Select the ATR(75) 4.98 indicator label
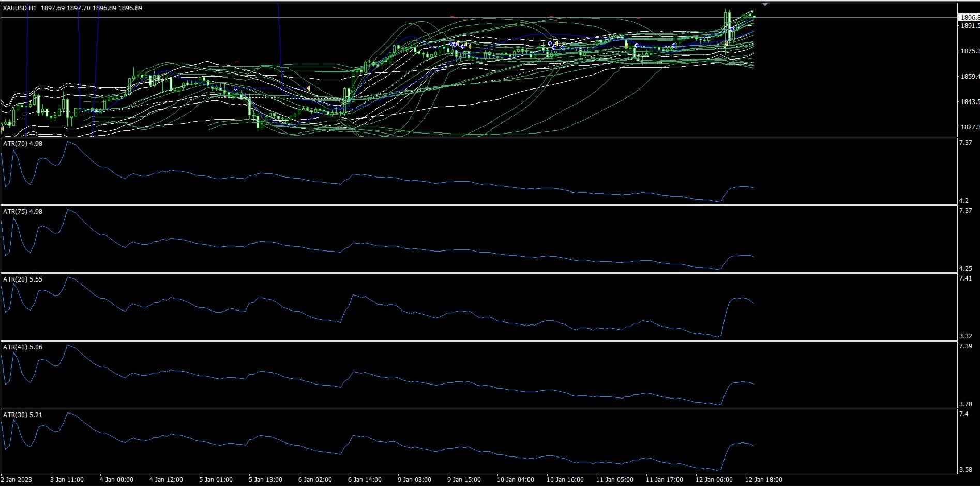Viewport: 980px width, 487px height. [23, 212]
